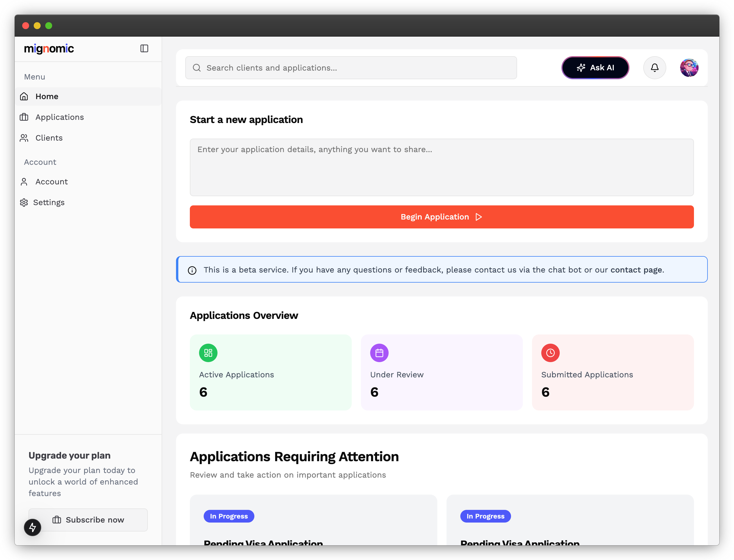Click the Search clients and applications field
Image resolution: width=734 pixels, height=560 pixels.
351,68
